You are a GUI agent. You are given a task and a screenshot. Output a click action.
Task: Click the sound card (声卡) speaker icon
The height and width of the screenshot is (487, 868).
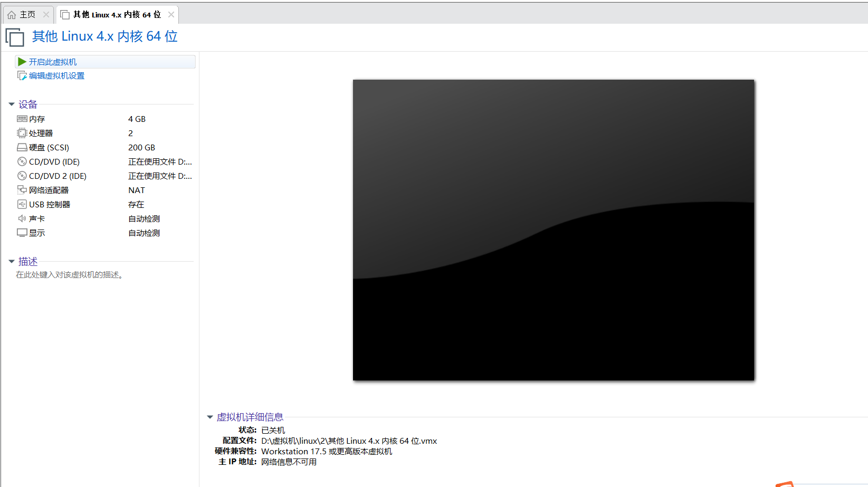[x=22, y=218]
